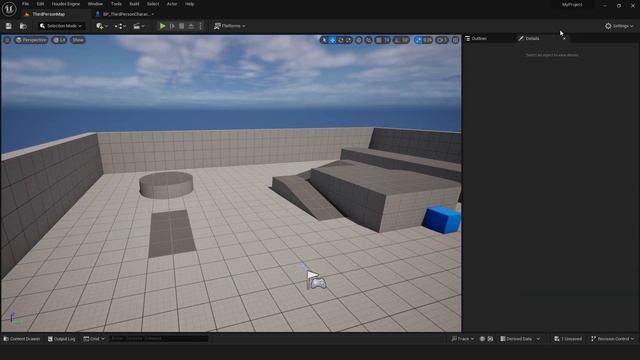This screenshot has height=360, width=640.
Task: Select the blue cube in the viewport
Action: tap(442, 220)
